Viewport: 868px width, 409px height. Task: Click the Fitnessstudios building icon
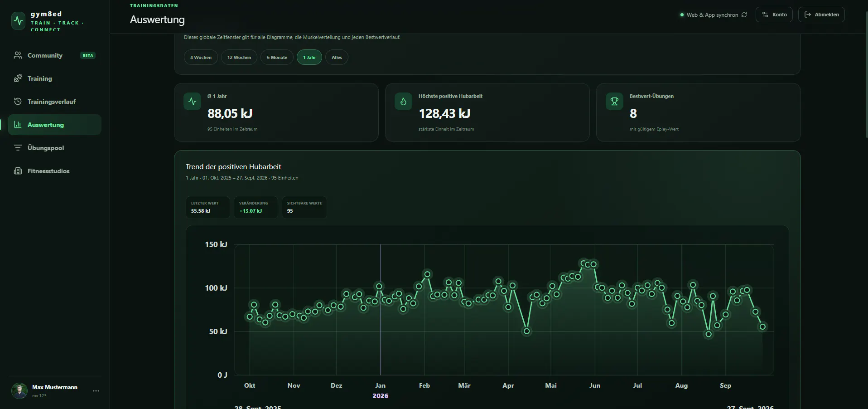point(18,171)
